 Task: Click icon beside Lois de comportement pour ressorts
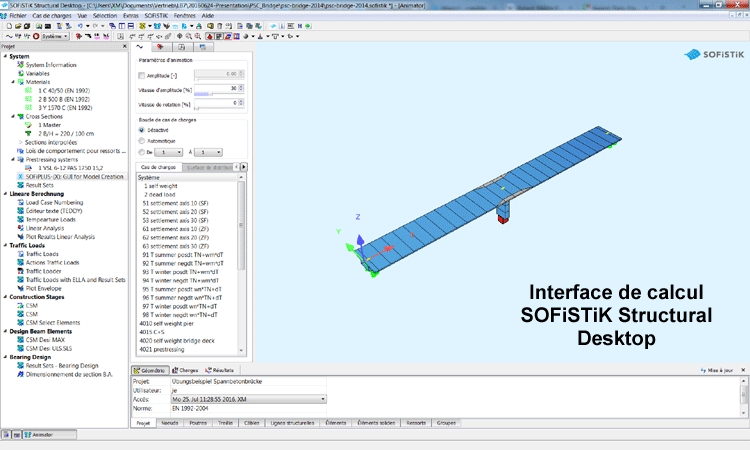[21, 151]
